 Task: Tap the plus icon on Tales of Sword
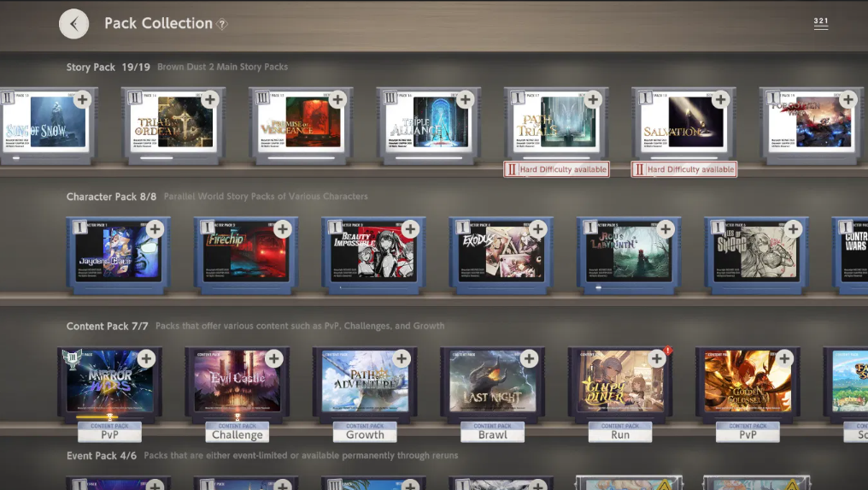point(793,229)
